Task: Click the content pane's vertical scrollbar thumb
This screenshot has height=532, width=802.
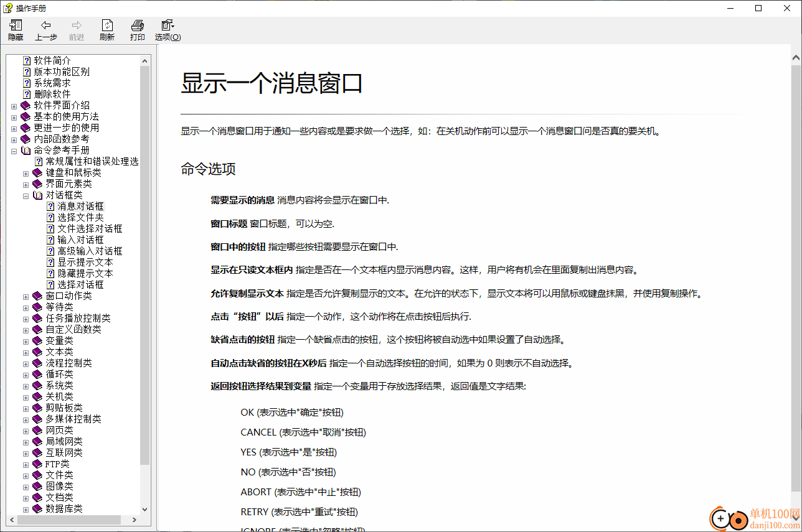Action: point(796,277)
